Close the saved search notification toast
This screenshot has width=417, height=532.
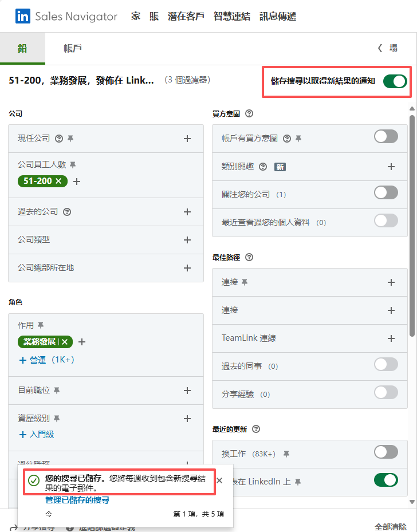click(219, 480)
